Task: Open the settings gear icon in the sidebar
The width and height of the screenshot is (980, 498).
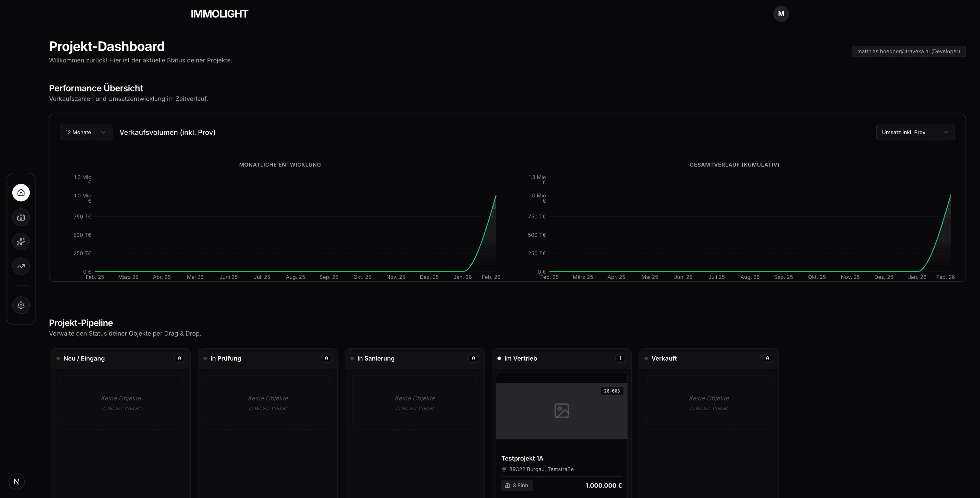Action: pos(21,305)
